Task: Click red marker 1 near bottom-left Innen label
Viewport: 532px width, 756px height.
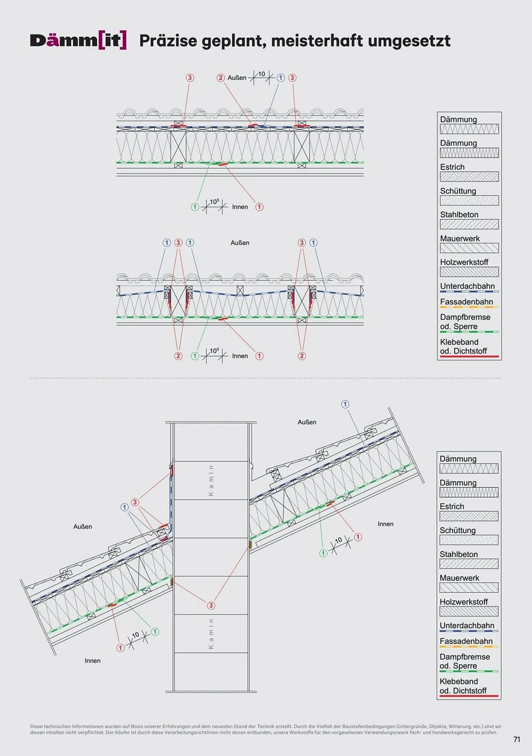Action: [120, 648]
